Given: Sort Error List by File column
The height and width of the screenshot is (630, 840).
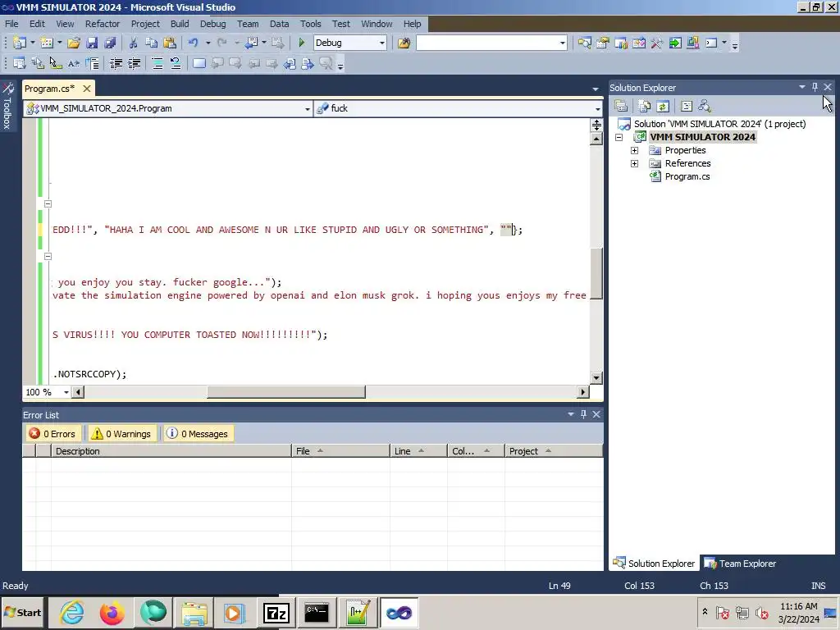Looking at the screenshot, I should tap(340, 451).
